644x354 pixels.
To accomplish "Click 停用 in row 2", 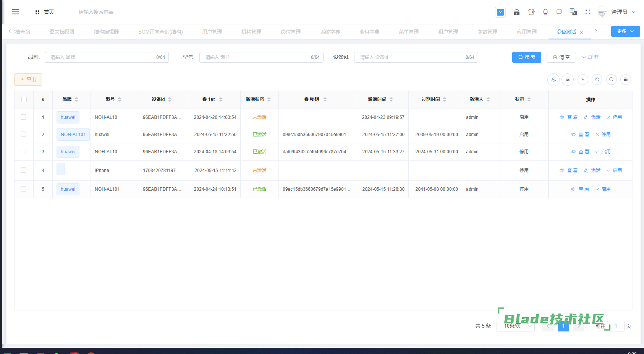I will coord(603,135).
